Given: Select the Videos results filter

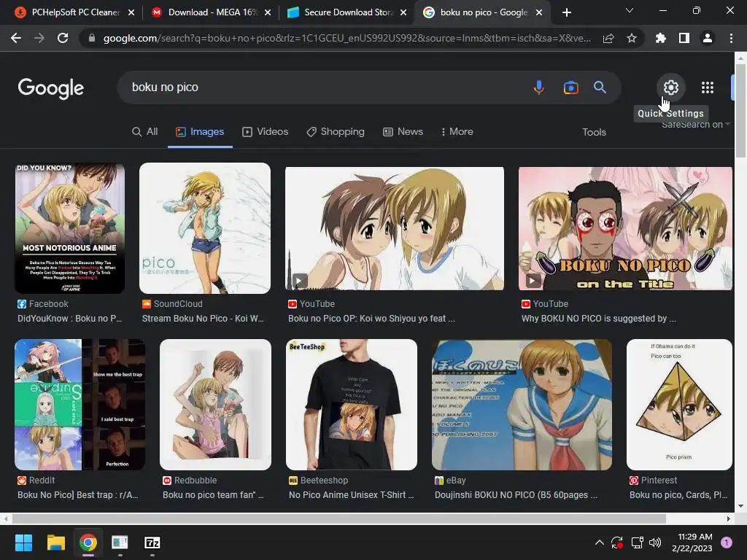Looking at the screenshot, I should (265, 132).
